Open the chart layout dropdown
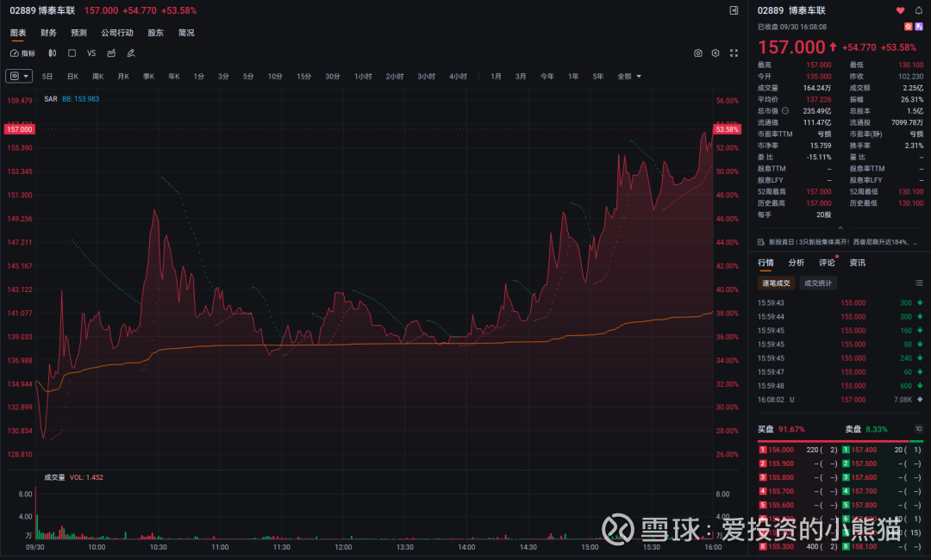The height and width of the screenshot is (560, 931). (19, 77)
